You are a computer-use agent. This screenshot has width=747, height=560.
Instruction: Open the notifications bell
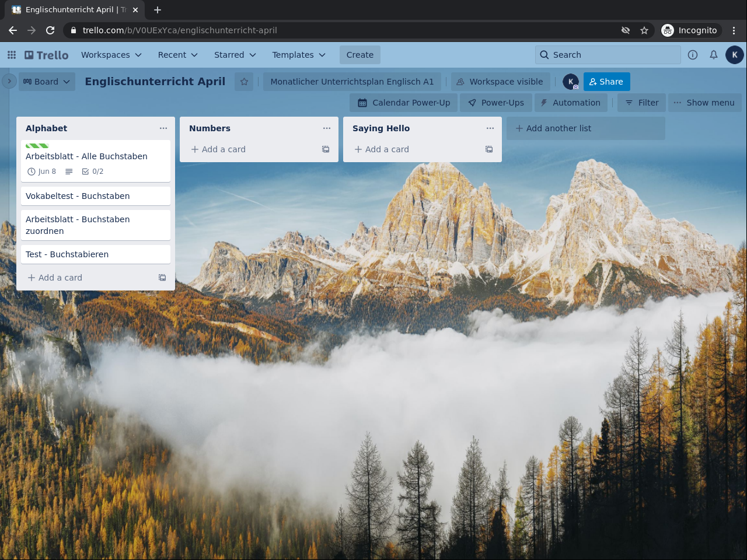click(x=714, y=55)
